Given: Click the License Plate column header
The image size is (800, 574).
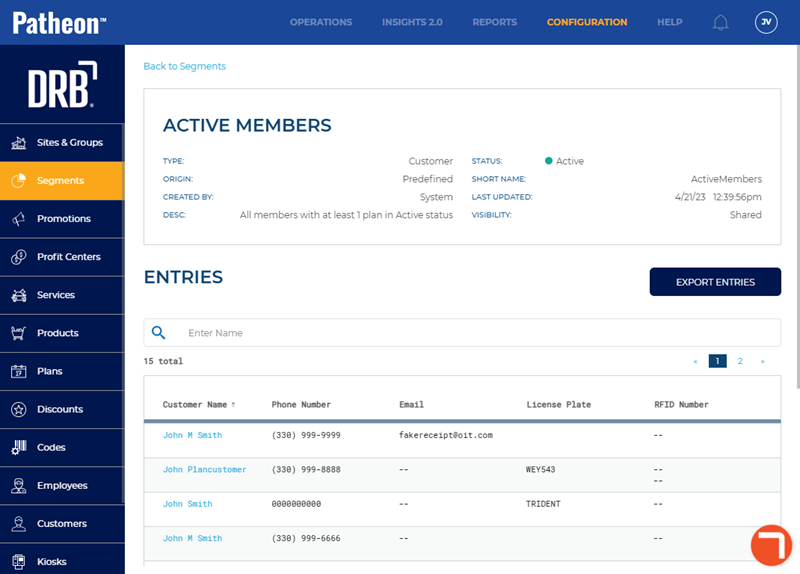Looking at the screenshot, I should coord(559,405).
